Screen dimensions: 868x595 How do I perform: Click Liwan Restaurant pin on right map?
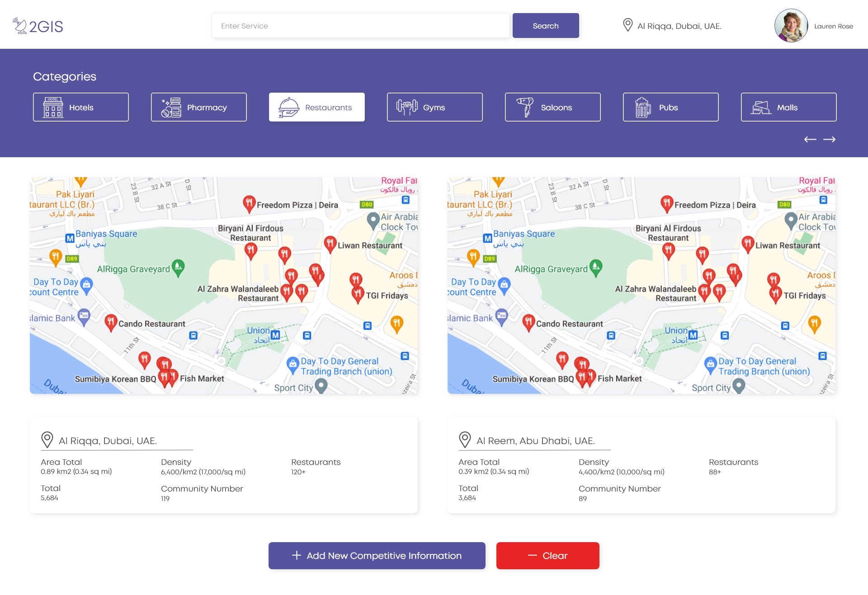pyautogui.click(x=748, y=244)
